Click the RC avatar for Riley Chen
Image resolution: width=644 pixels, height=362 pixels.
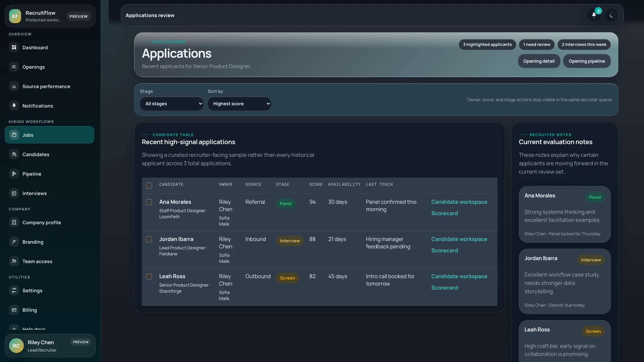click(x=16, y=346)
